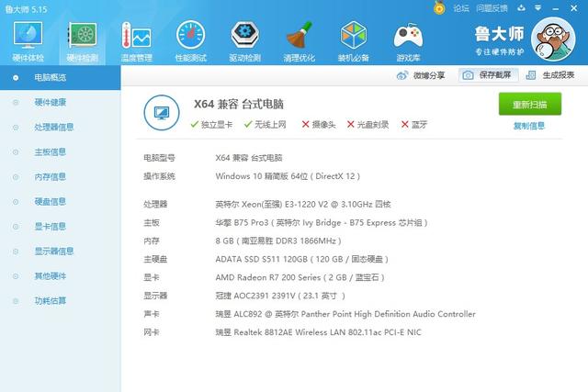Screen dimensions: 588x392
Task: Click the Xeon E3-1220 V2 processor value
Action: pos(303,204)
